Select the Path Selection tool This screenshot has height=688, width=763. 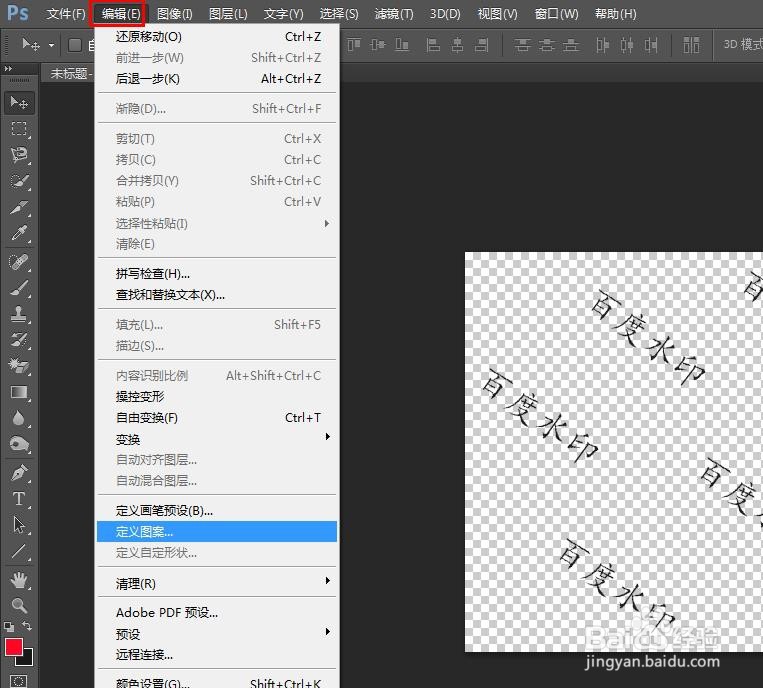pyautogui.click(x=19, y=525)
